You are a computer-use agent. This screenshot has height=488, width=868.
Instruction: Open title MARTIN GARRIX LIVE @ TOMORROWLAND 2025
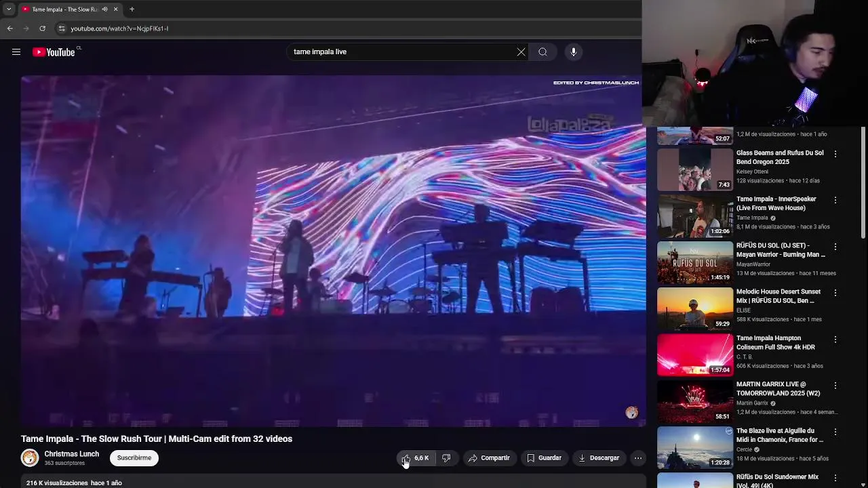click(778, 388)
